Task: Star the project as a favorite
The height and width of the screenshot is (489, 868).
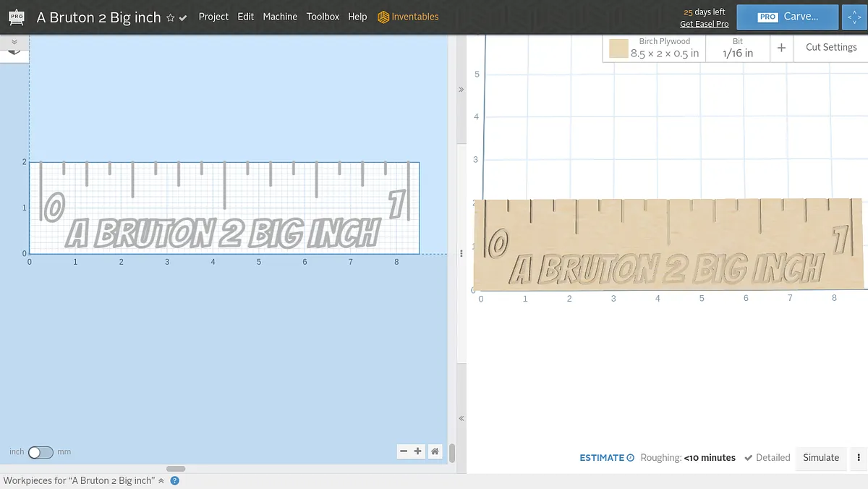Action: click(x=171, y=17)
